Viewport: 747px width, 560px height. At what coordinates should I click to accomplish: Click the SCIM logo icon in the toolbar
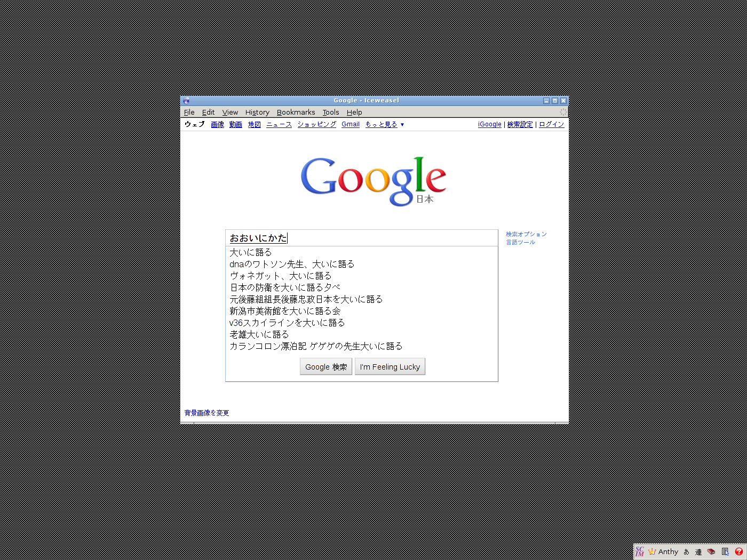(x=640, y=551)
